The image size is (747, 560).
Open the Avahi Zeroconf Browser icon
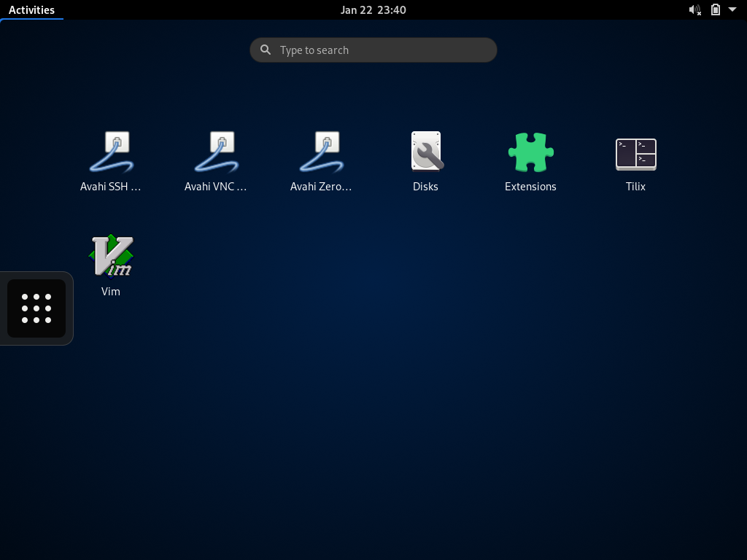pyautogui.click(x=321, y=152)
